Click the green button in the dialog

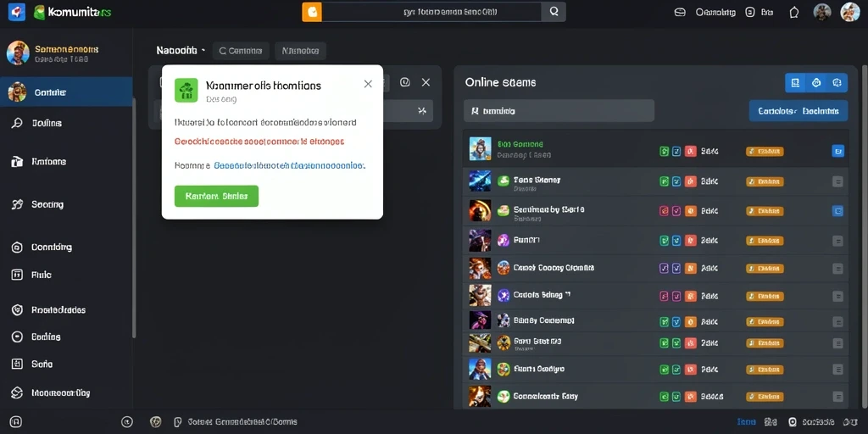(x=216, y=196)
